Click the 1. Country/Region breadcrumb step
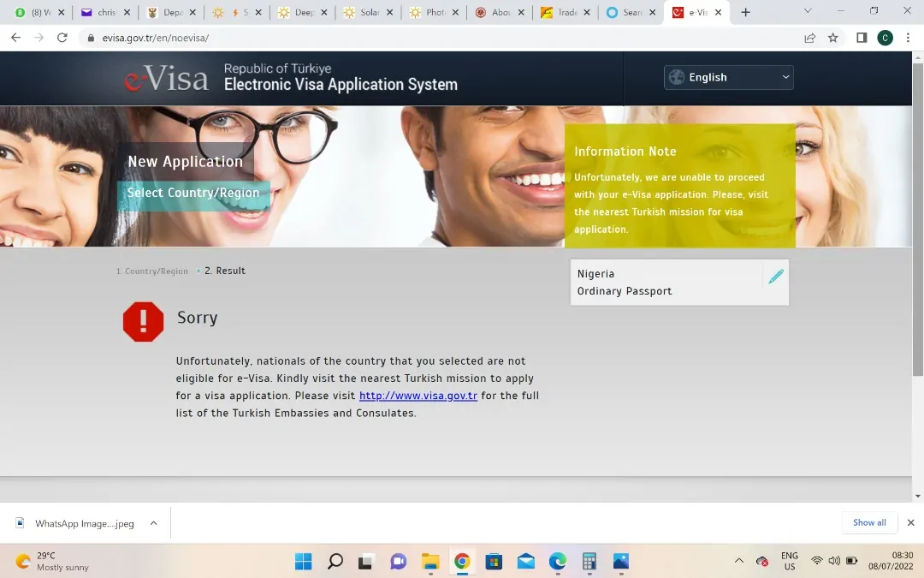Screen dimensions: 924x578 click(152, 271)
